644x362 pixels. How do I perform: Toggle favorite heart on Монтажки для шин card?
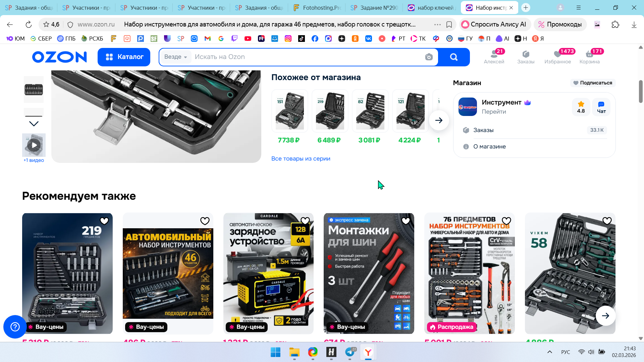tap(406, 221)
